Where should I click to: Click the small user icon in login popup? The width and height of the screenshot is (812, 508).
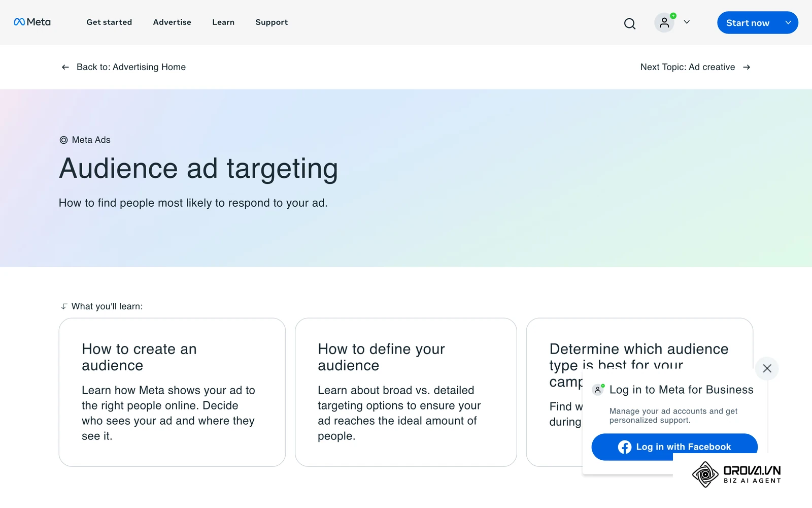[598, 390]
